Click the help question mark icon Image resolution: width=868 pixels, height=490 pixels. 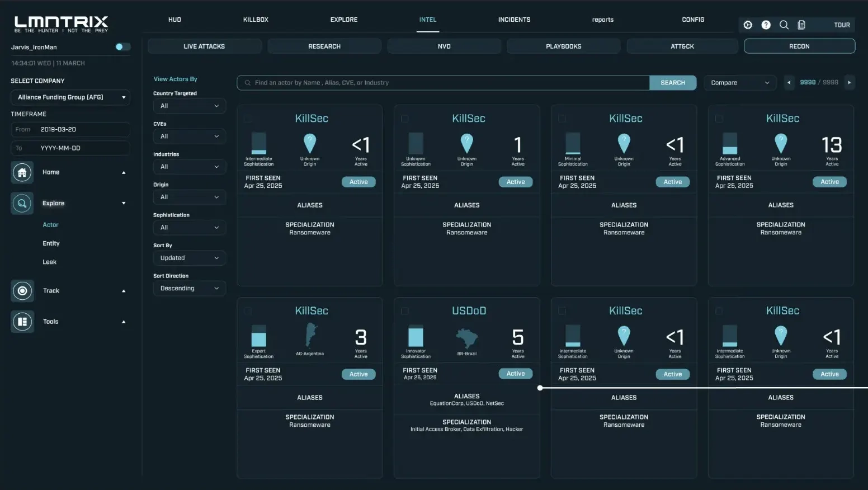(766, 25)
